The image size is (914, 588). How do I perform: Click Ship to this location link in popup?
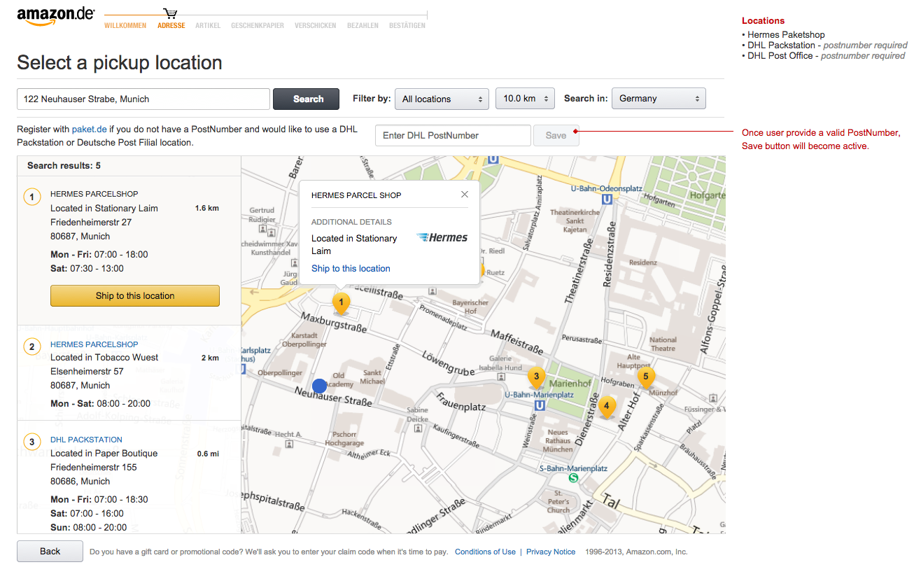click(x=351, y=268)
